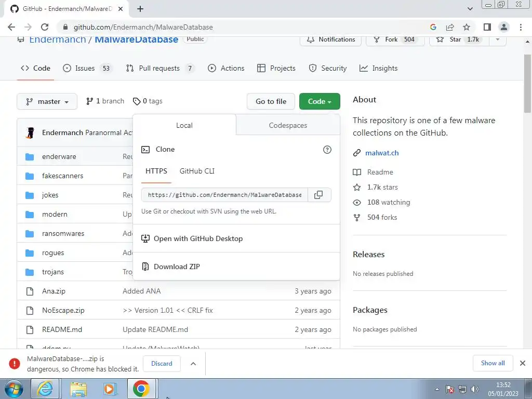Dismiss the downloads bar with the X
Image resolution: width=532 pixels, height=399 pixels.
coord(523,363)
